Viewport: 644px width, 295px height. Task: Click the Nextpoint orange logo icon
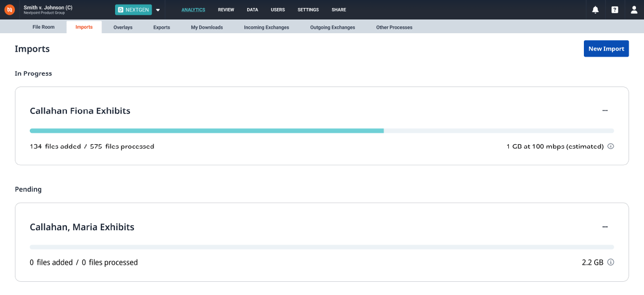point(10,10)
